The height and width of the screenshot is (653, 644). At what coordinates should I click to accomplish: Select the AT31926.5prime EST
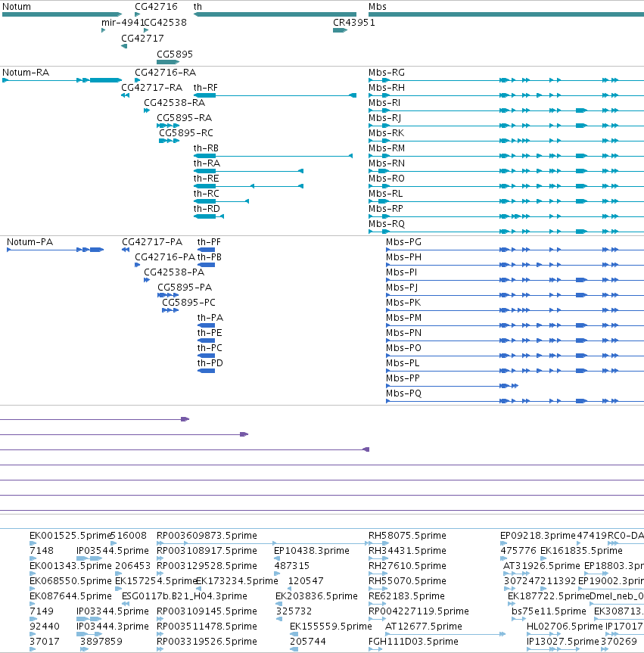517,574
